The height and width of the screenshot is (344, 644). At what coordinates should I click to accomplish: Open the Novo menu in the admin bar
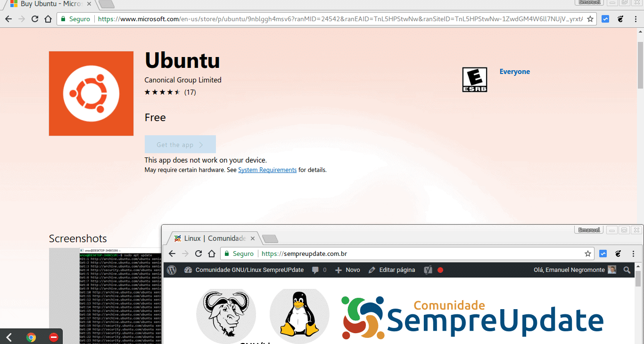[x=347, y=270]
